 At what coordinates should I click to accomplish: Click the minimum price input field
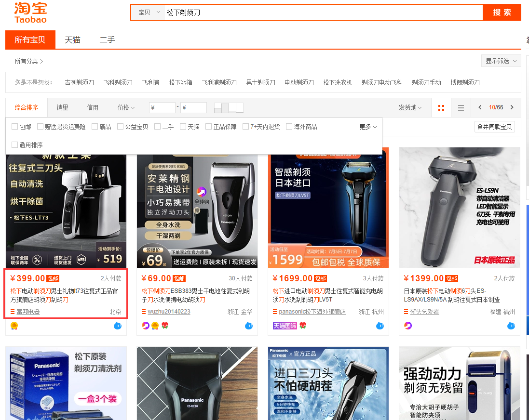[x=162, y=107]
